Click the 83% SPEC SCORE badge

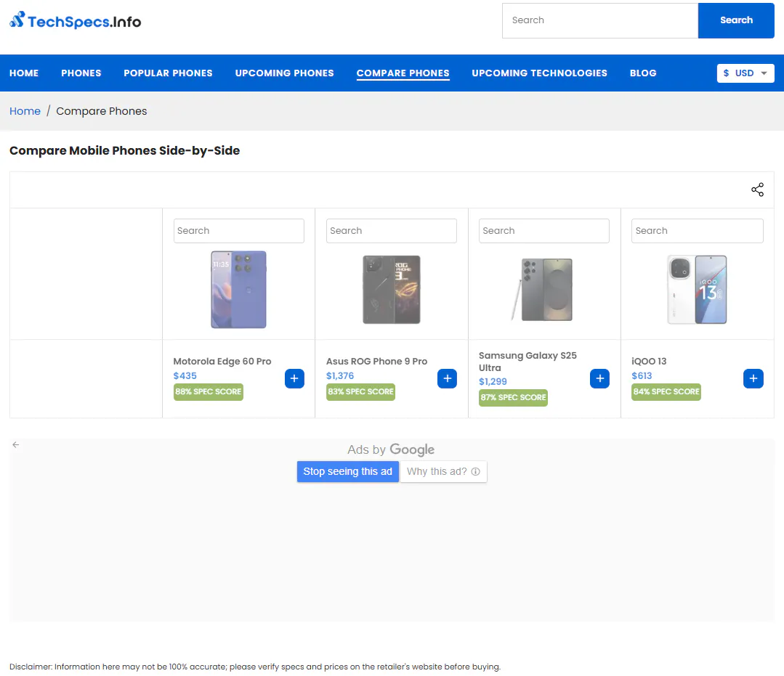(x=360, y=391)
